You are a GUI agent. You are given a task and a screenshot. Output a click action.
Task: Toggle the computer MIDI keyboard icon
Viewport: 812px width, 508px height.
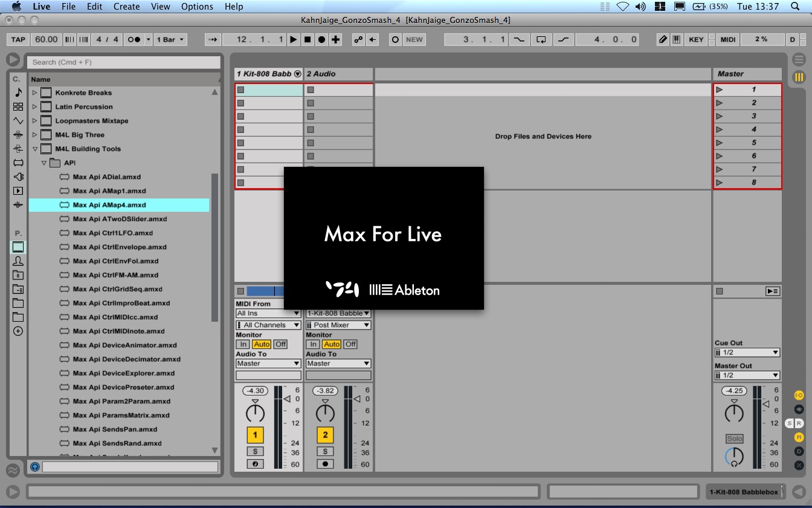[x=676, y=39]
